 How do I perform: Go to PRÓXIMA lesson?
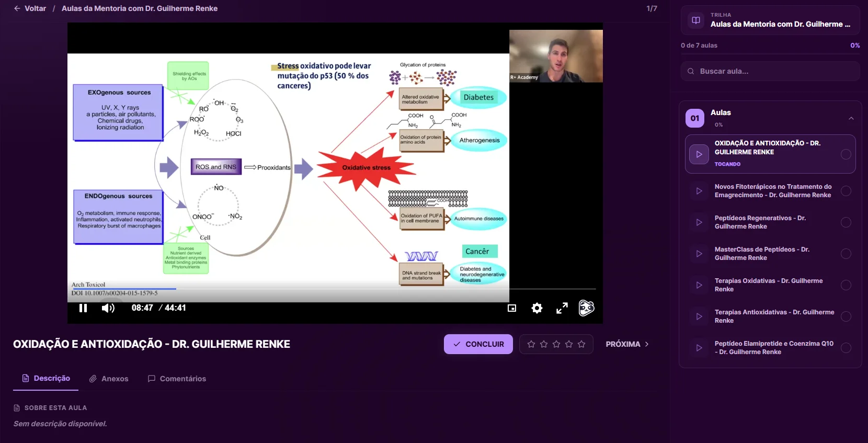tap(627, 344)
